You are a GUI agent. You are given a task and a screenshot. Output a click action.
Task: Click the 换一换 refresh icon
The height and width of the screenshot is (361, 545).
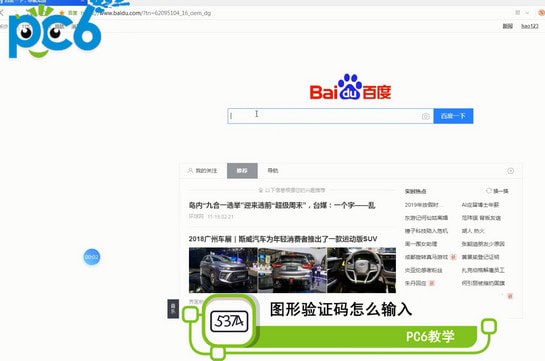(489, 191)
